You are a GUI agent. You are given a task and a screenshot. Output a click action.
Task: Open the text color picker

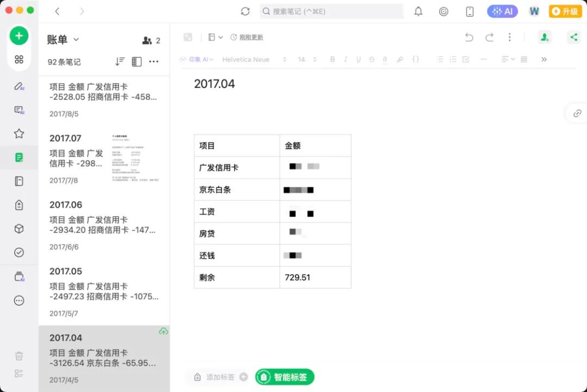385,60
